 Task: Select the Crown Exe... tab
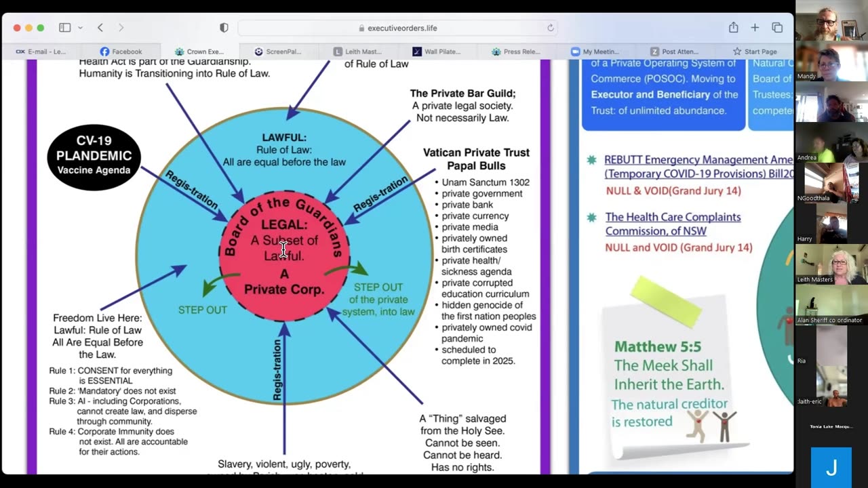[x=199, y=52]
